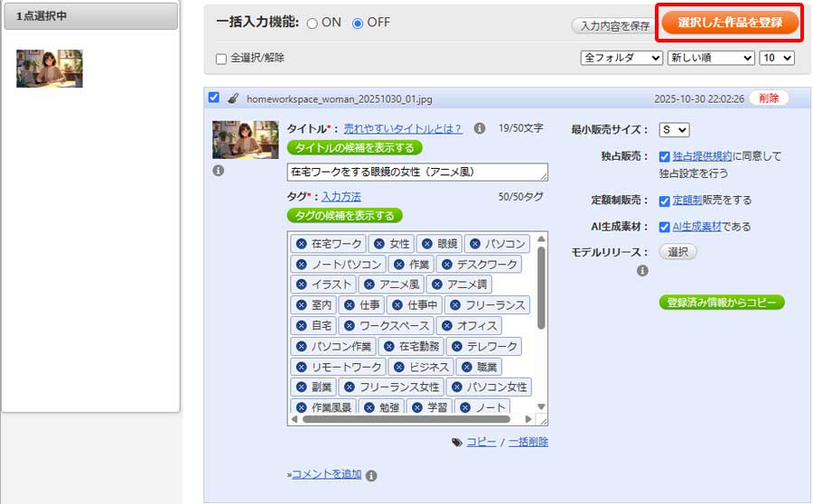
Task: Toggle the 独占販売 agreement checkbox
Action: 664,156
